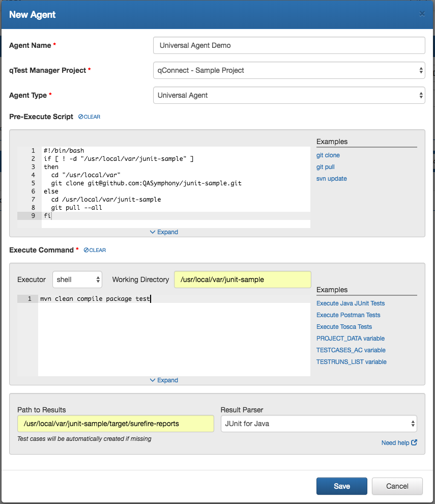Cancel the agent creation
Screen dimensions: 435x504
397,486
